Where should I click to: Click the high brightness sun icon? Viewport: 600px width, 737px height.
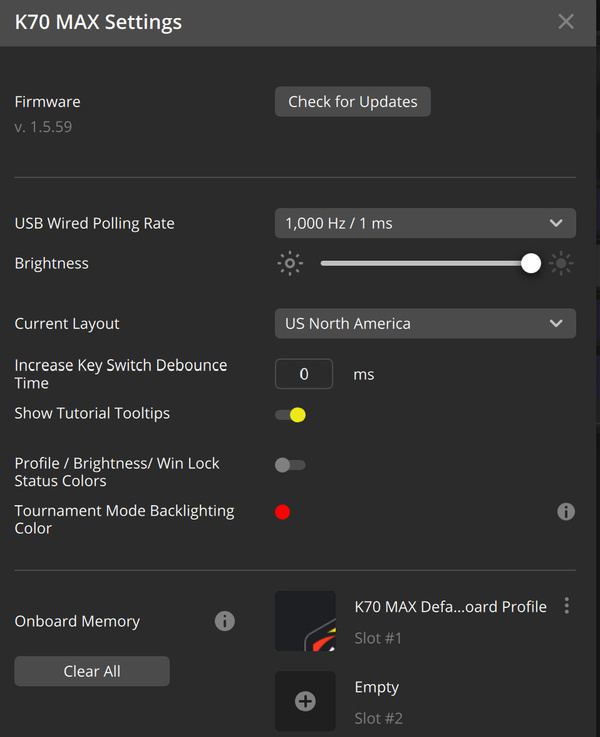(x=561, y=263)
